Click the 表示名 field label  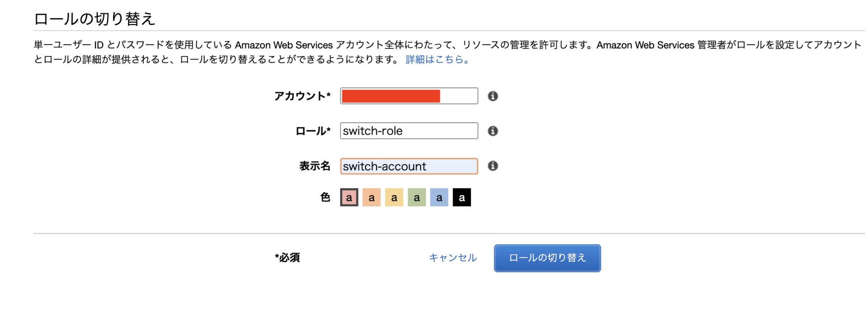315,166
